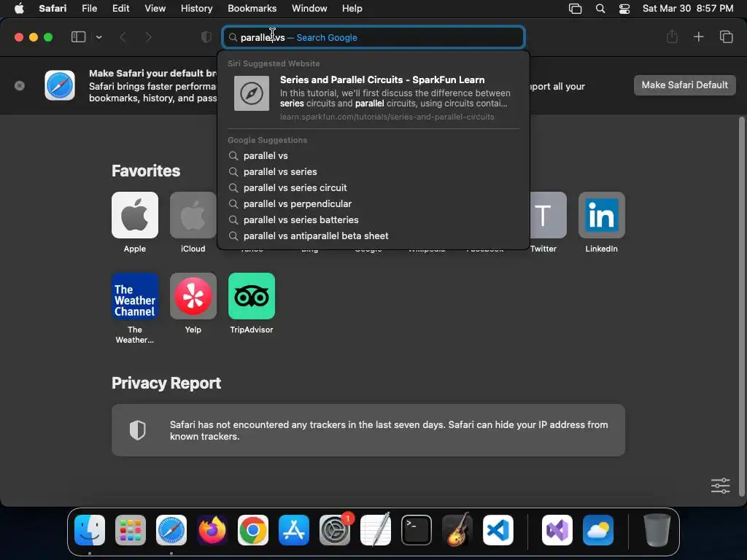Image resolution: width=747 pixels, height=560 pixels.
Task: Choose 'parallel vs series circuit' suggestion
Action: tap(373, 187)
